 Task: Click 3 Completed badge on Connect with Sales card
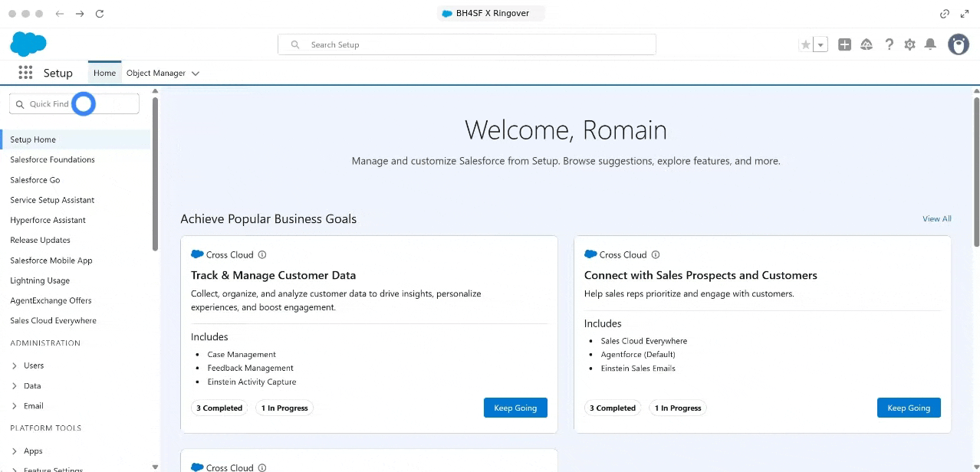(x=613, y=408)
